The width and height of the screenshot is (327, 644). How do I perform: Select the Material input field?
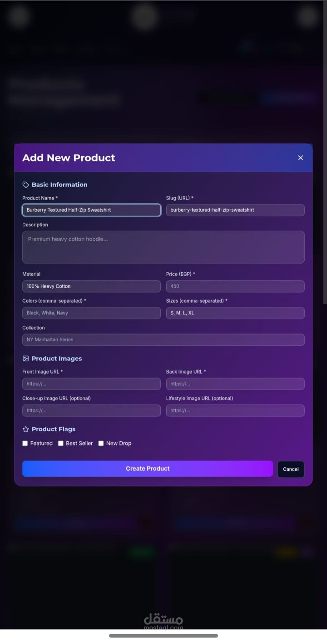click(91, 286)
